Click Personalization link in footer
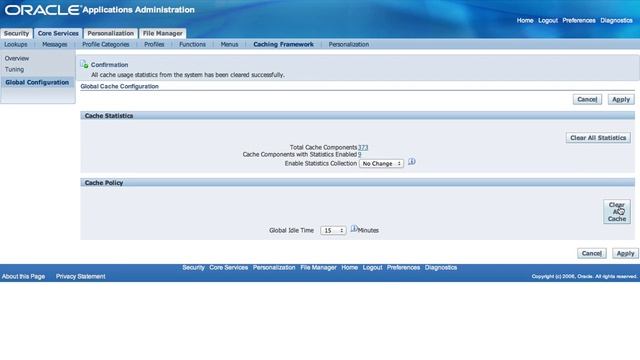This screenshot has width=640, height=360. [274, 267]
